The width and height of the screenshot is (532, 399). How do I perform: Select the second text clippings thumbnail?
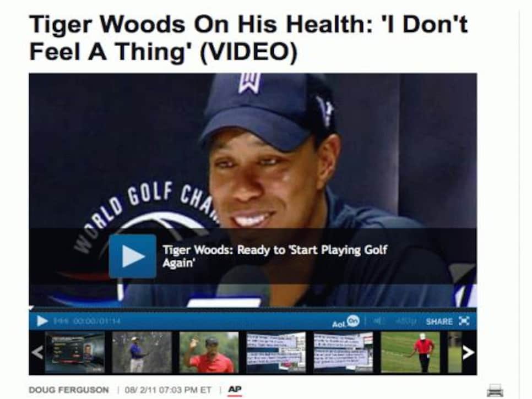coord(343,353)
